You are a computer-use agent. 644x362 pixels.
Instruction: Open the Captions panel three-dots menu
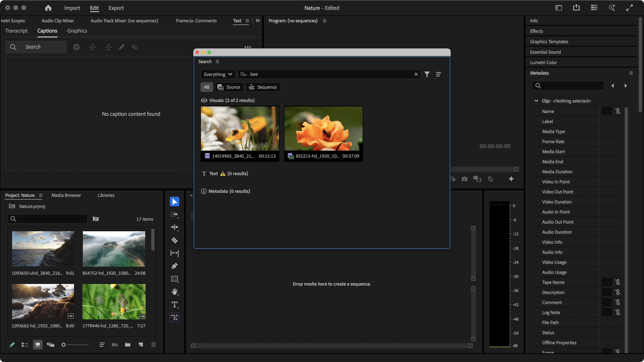[x=248, y=47]
